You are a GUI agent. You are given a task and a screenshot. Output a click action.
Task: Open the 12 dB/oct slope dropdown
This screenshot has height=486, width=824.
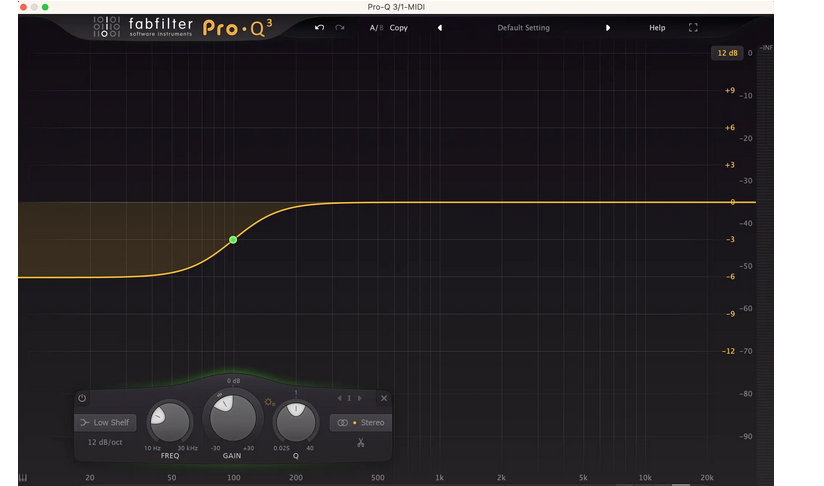pyautogui.click(x=106, y=442)
